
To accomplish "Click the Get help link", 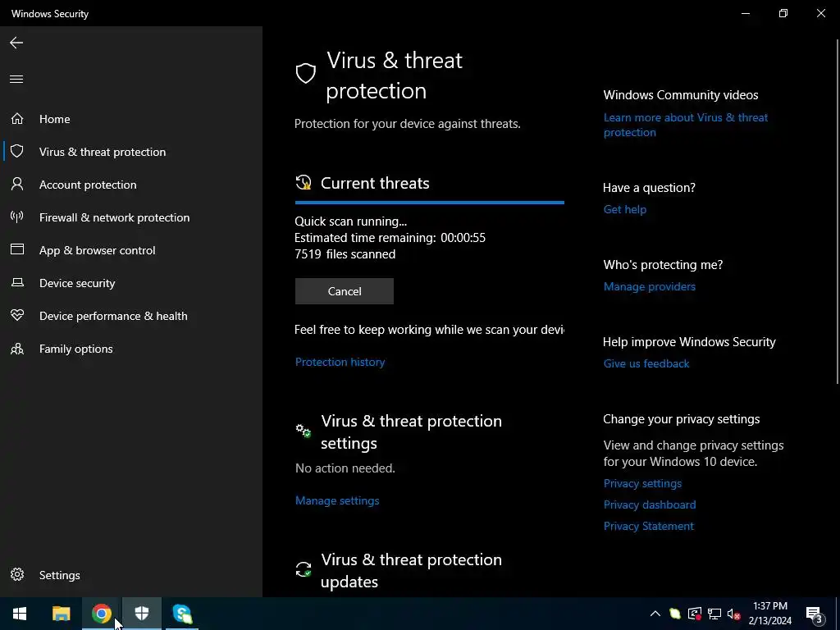I will click(x=624, y=209).
